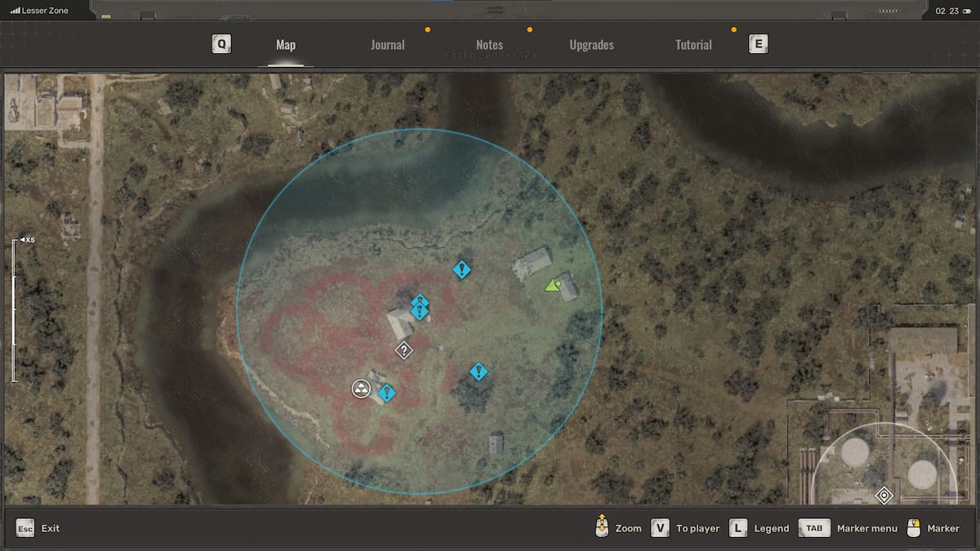Click the mouse wheel Zoom icon in bottom bar
Viewport: 980px width, 551px height.
pos(602,527)
